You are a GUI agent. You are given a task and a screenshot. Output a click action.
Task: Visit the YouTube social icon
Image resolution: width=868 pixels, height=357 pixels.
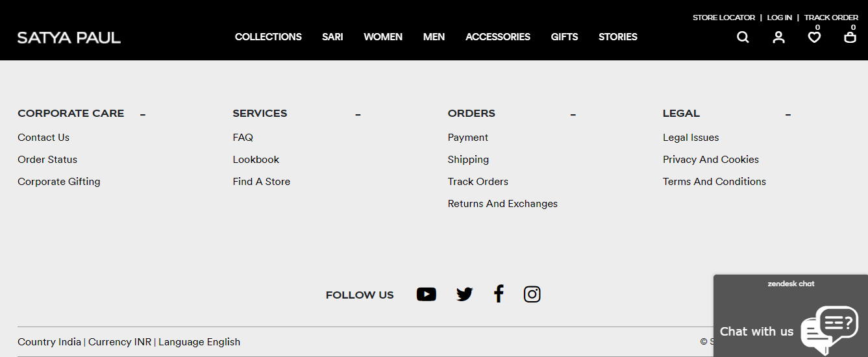click(x=426, y=295)
